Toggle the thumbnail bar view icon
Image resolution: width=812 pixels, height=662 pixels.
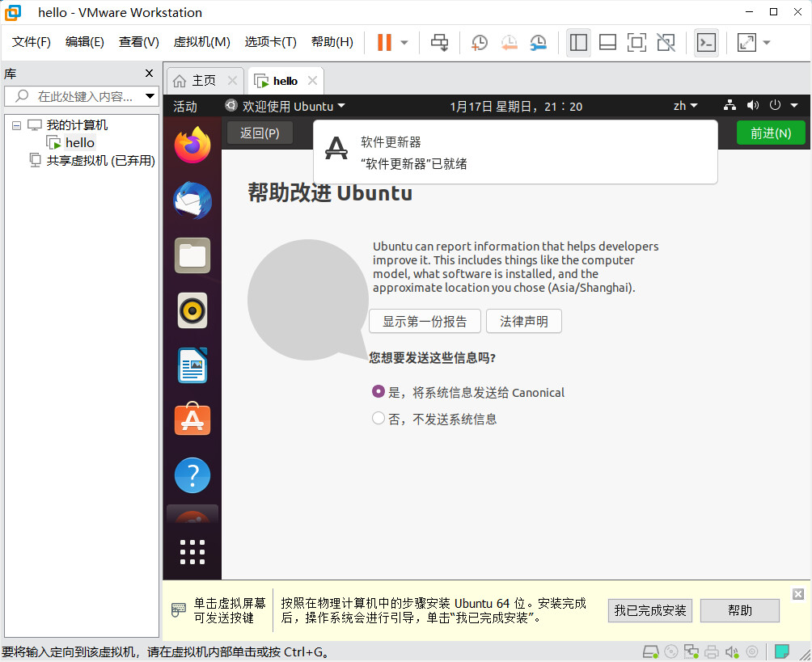pyautogui.click(x=607, y=43)
